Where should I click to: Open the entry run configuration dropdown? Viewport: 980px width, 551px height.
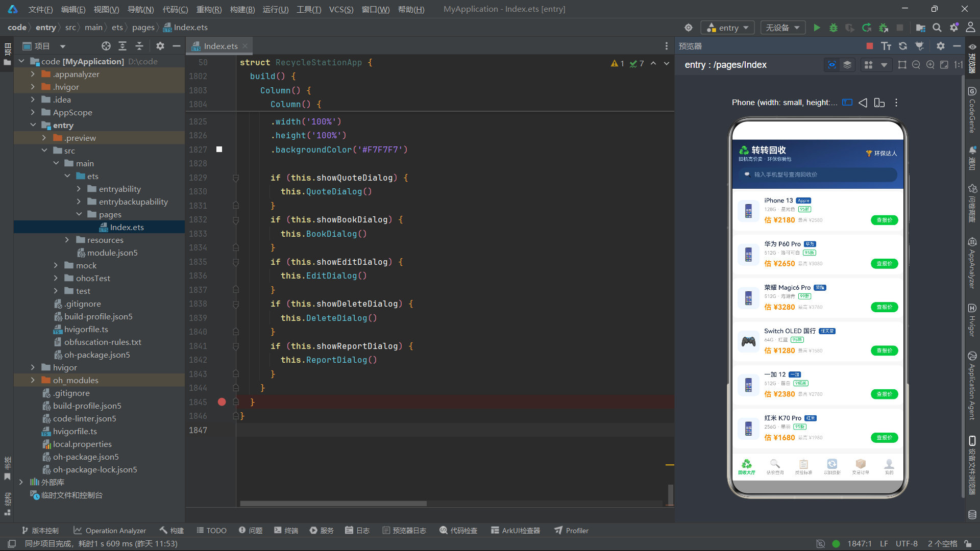pyautogui.click(x=728, y=28)
